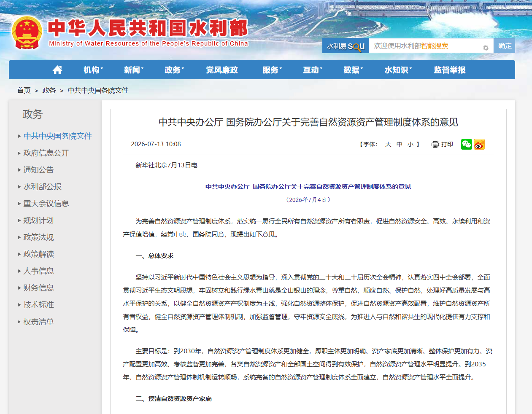Click the printer icon
The image size is (532, 414).
tap(435, 144)
